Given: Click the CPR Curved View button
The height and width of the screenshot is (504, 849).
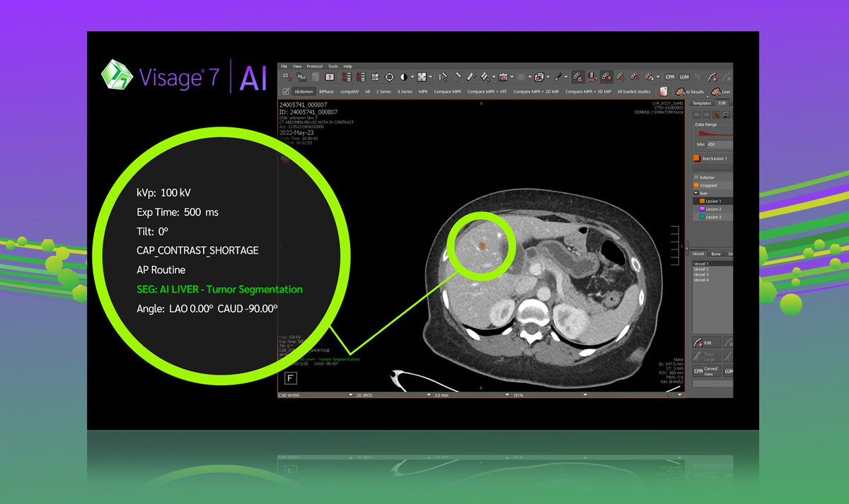Looking at the screenshot, I should [707, 371].
